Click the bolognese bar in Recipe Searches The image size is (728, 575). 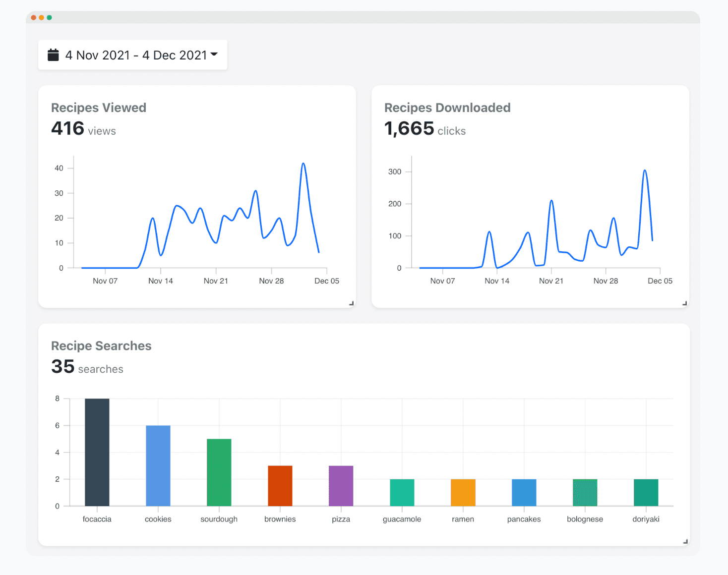point(585,492)
